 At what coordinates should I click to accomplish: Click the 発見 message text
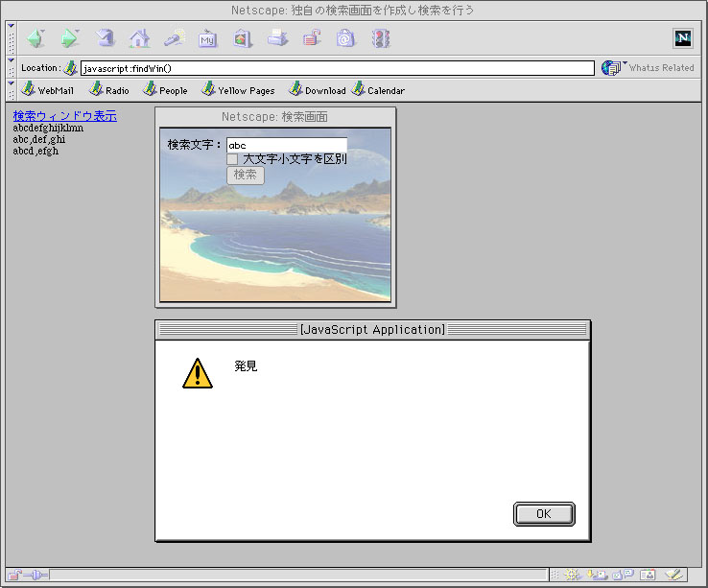pos(246,365)
